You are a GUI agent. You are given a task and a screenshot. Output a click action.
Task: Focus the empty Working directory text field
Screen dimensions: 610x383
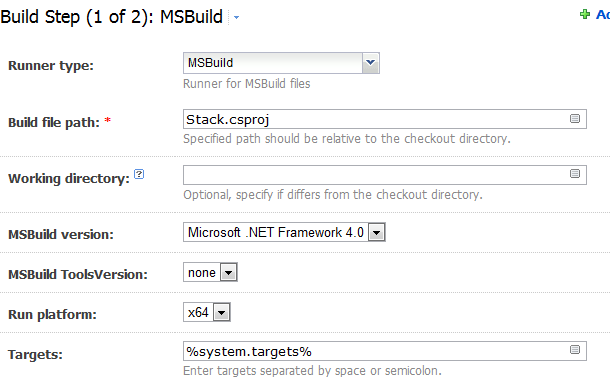385,175
